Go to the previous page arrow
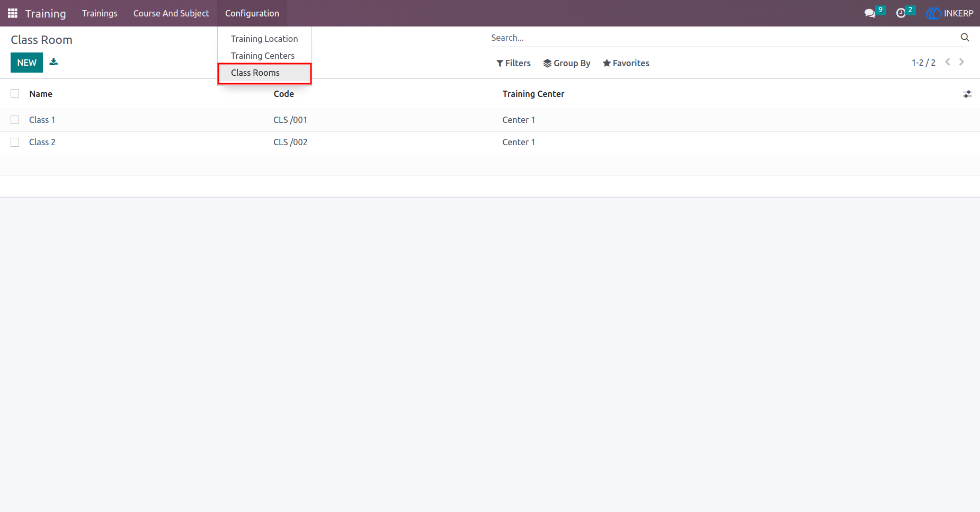The width and height of the screenshot is (980, 512). click(x=948, y=62)
